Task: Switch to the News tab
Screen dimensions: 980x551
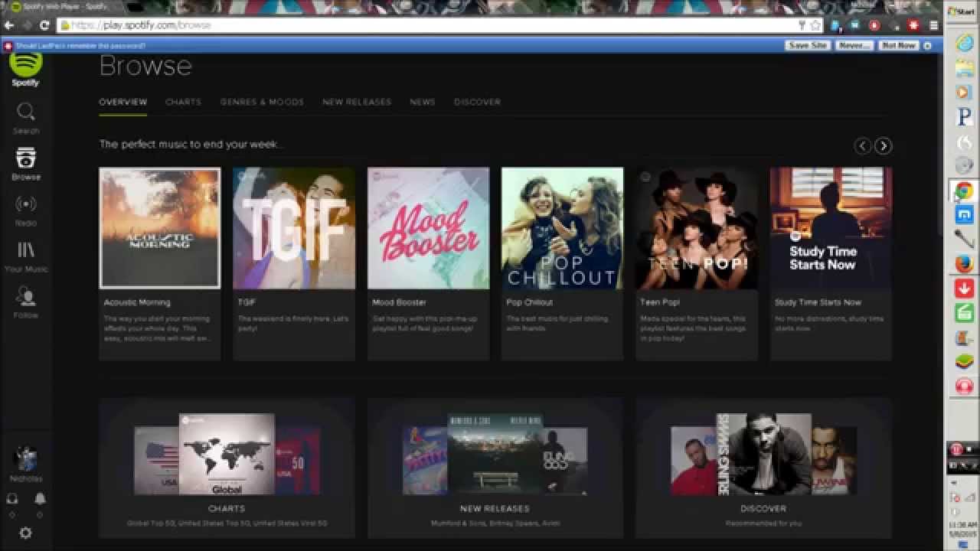Action: pos(422,102)
